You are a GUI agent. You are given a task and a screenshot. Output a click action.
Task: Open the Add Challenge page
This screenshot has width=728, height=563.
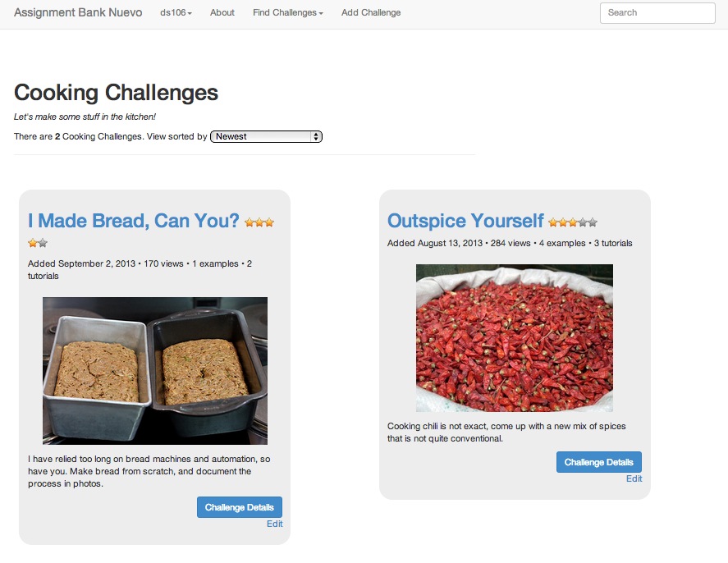point(371,12)
